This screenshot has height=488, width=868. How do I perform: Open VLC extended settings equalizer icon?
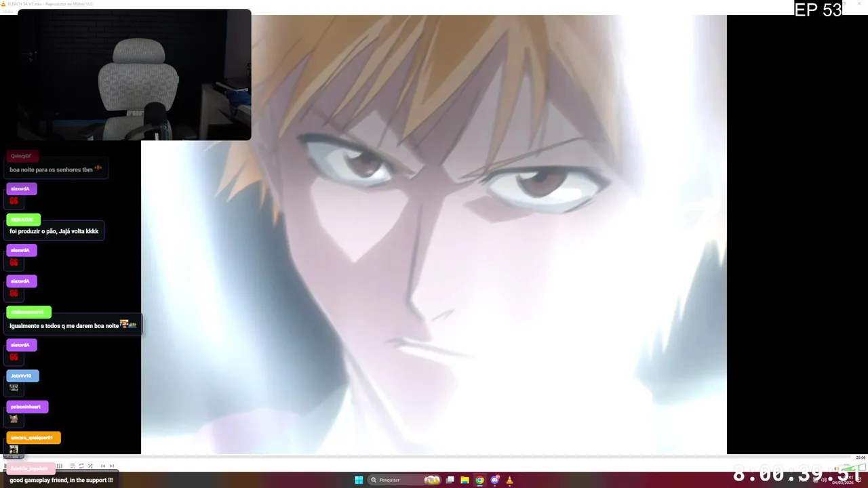pyautogui.click(x=60, y=466)
